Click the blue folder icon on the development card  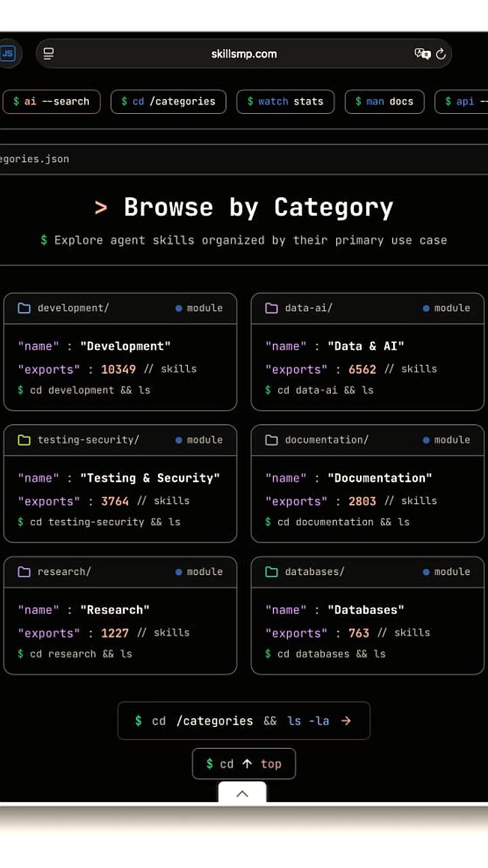coord(23,308)
